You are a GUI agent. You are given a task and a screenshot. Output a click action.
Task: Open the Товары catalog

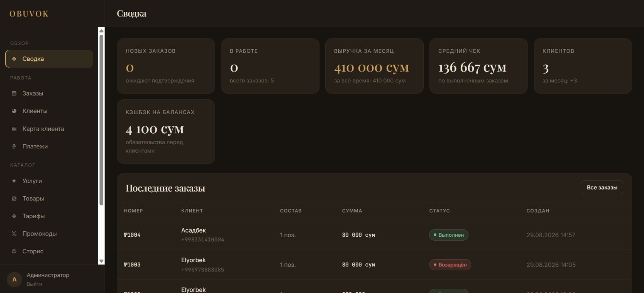coord(49,198)
